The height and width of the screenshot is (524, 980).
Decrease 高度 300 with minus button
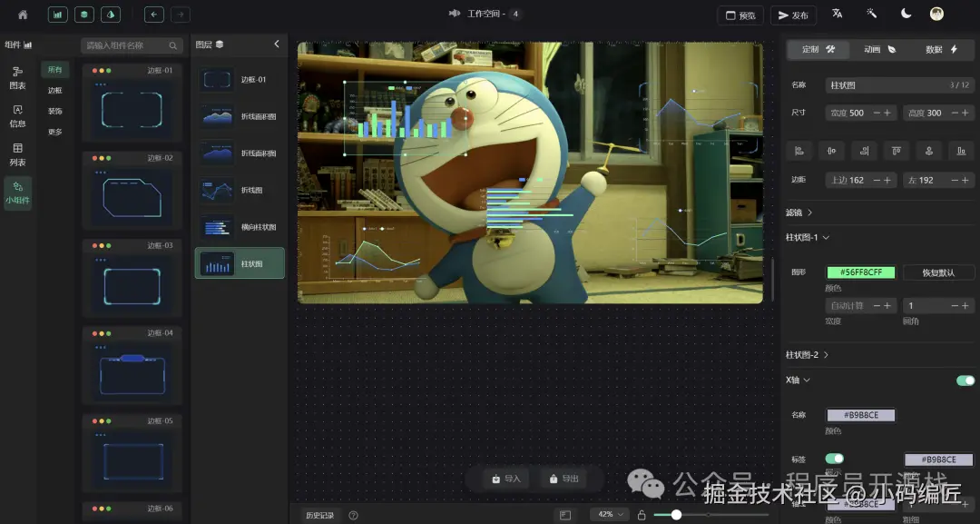955,113
